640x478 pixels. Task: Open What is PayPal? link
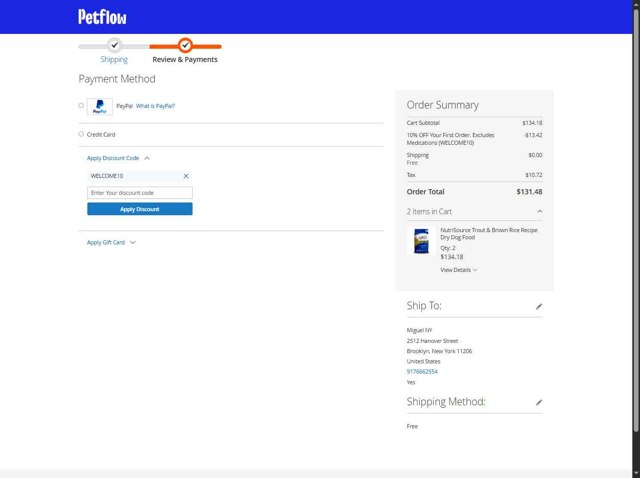click(155, 106)
